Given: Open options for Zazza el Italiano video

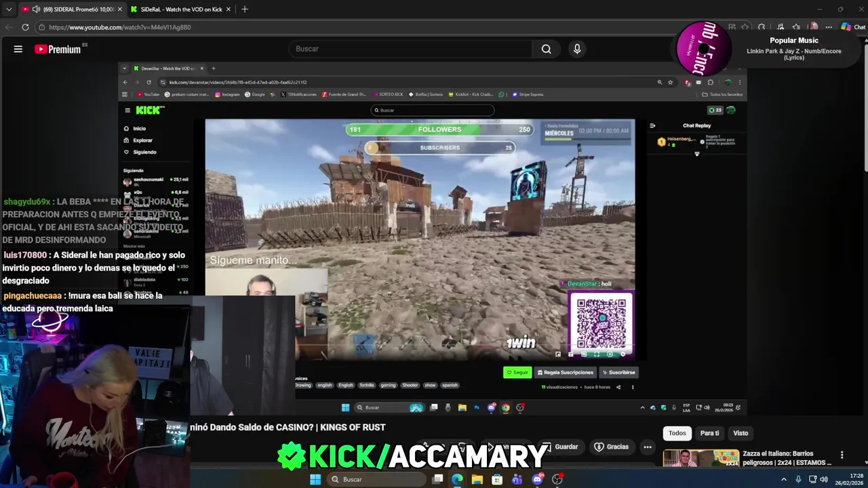Looking at the screenshot, I should (x=842, y=455).
